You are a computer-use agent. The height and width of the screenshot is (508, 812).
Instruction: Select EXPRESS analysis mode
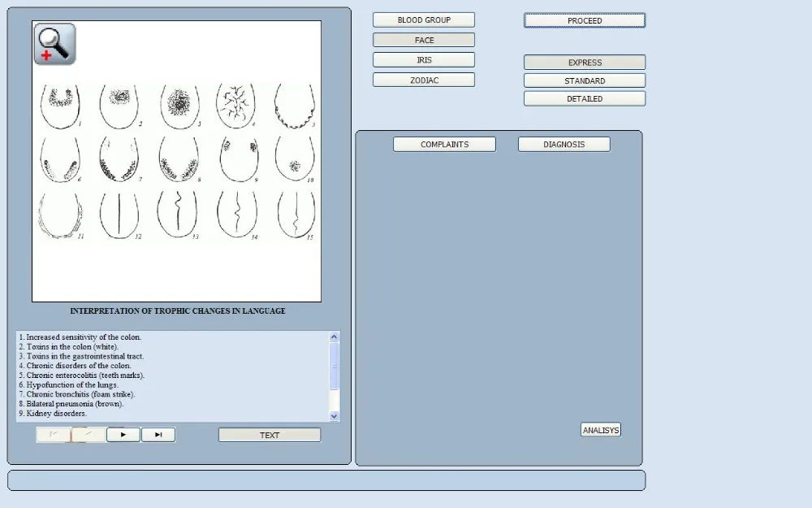click(x=585, y=63)
